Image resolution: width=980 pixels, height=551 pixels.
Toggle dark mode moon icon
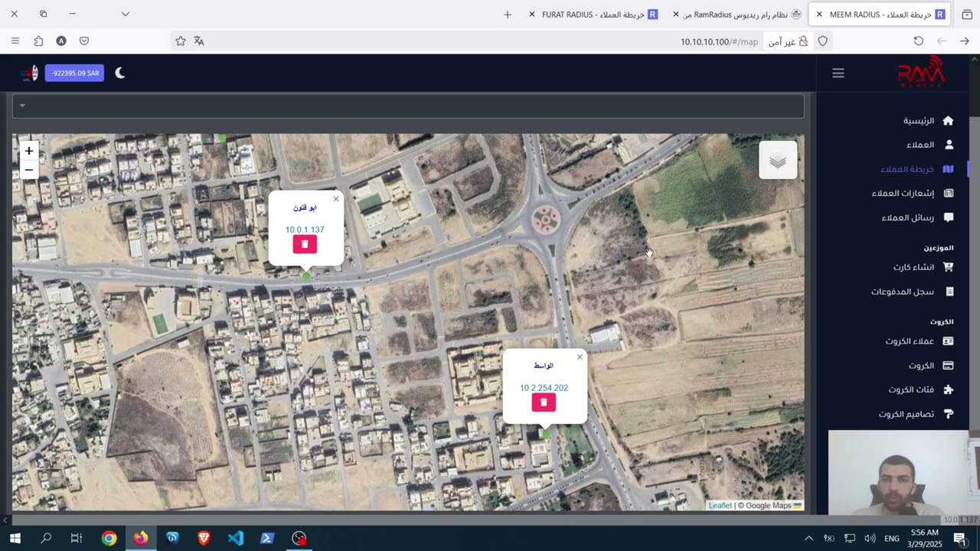120,73
